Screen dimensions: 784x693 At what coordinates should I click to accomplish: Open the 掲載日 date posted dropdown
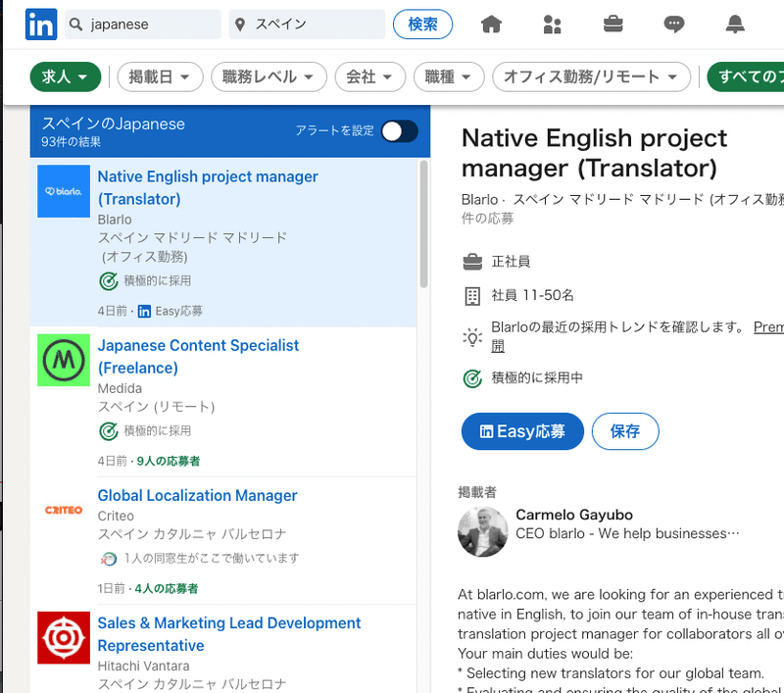(160, 77)
